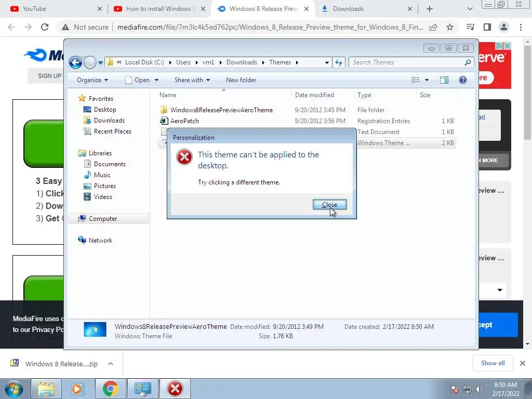
Task: Expand the Open button dropdown arrow
Action: click(157, 80)
